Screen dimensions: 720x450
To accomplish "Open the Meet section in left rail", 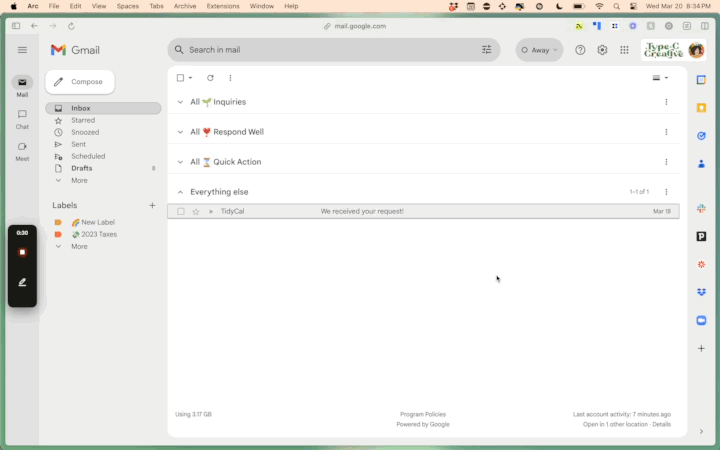I will (x=22, y=150).
